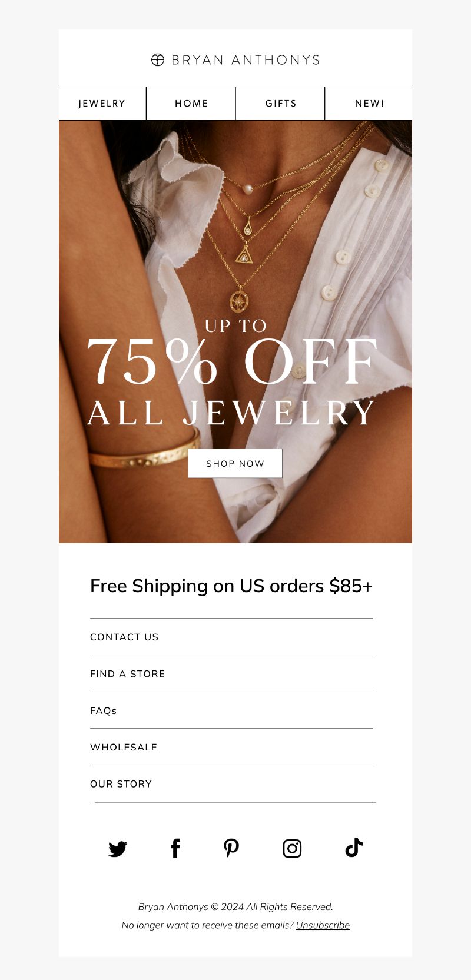Select the JEWELRY navigation tab
This screenshot has width=471, height=980.
tap(102, 104)
